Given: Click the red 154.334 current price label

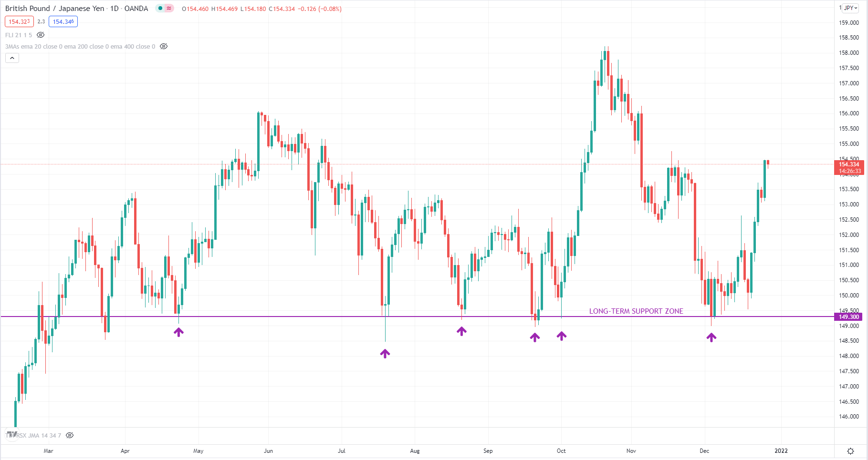Looking at the screenshot, I should pyautogui.click(x=849, y=164).
